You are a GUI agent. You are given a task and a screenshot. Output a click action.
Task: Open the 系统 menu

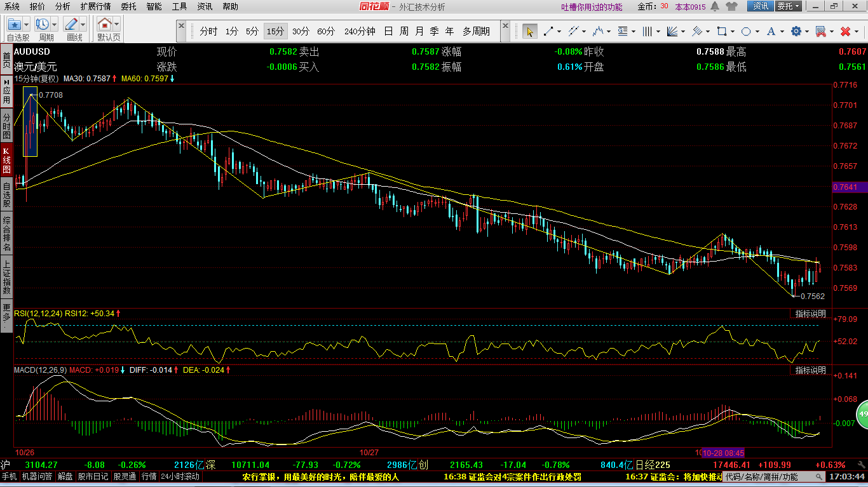pyautogui.click(x=11, y=6)
